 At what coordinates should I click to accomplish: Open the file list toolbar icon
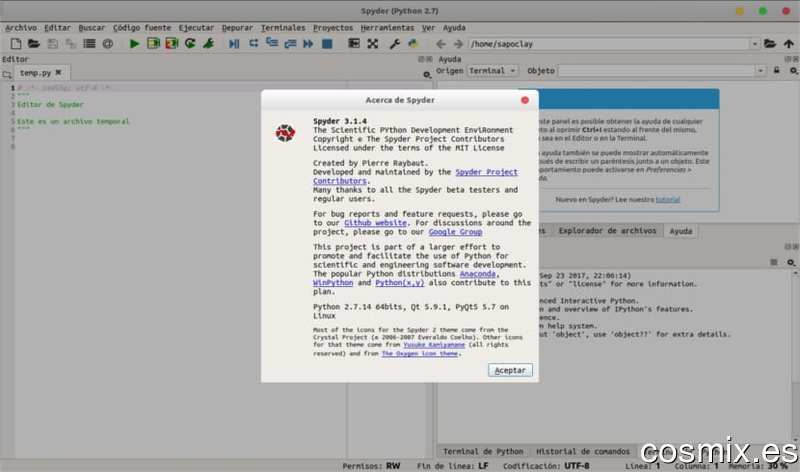89,44
